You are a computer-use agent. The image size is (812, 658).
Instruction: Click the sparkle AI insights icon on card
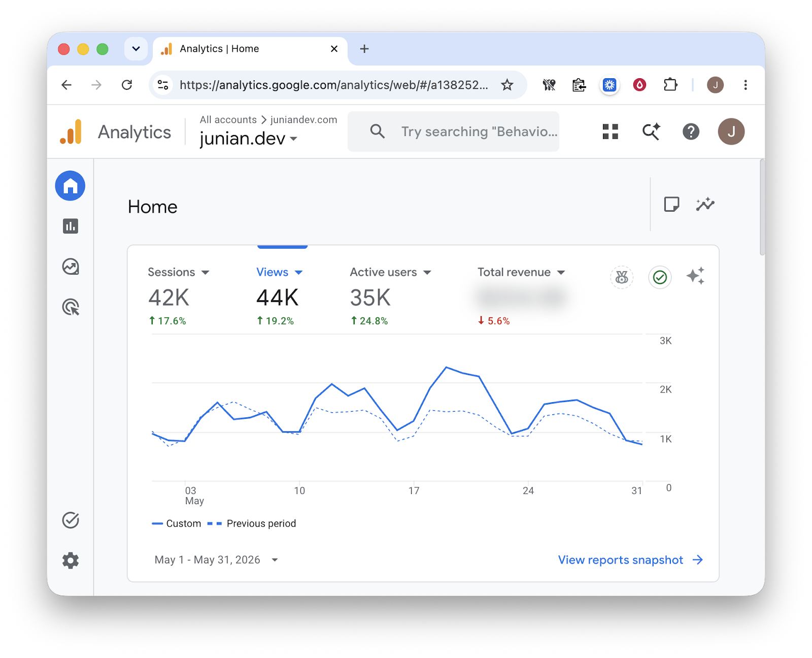pos(695,276)
